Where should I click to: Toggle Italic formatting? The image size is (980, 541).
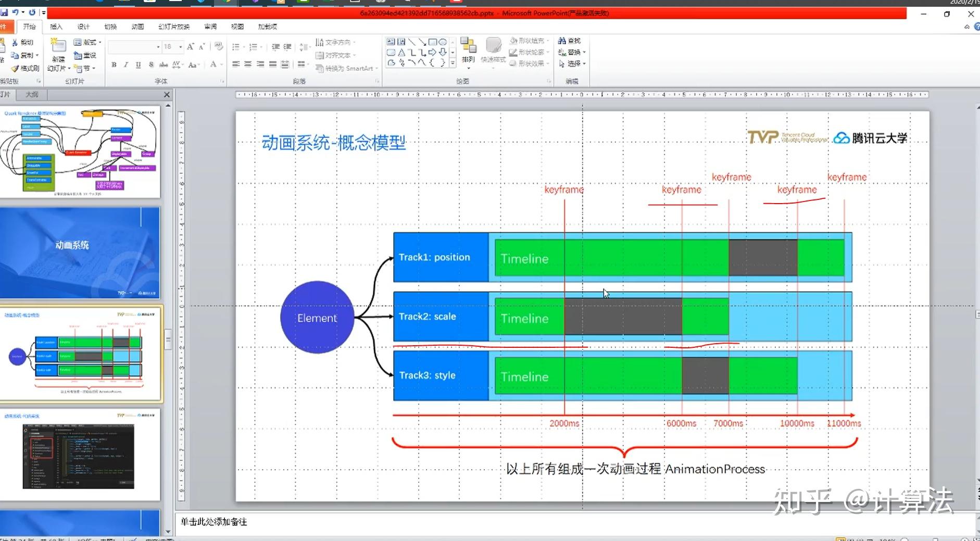click(x=126, y=65)
